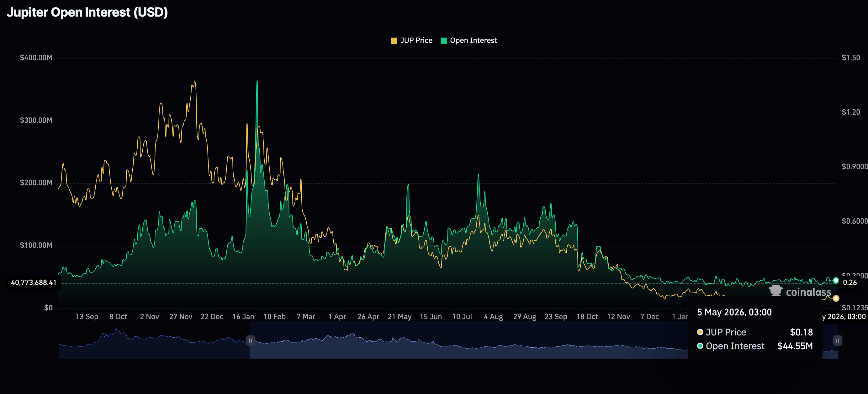Click the $0.18 JUP Price tooltip value

tap(802, 332)
